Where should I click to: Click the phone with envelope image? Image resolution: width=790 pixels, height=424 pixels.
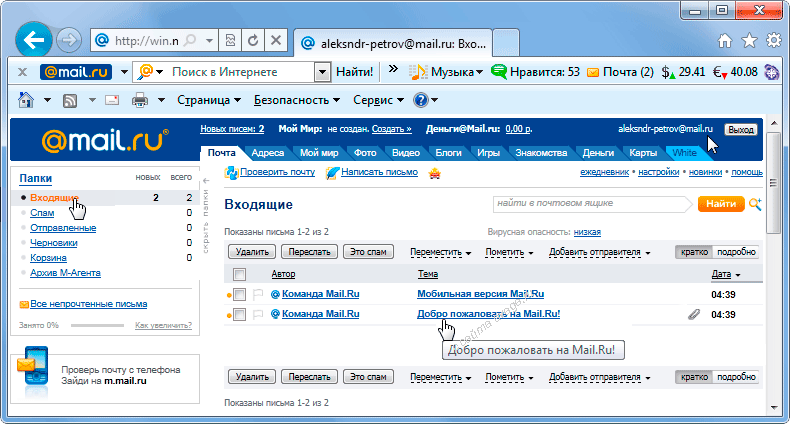(33, 372)
